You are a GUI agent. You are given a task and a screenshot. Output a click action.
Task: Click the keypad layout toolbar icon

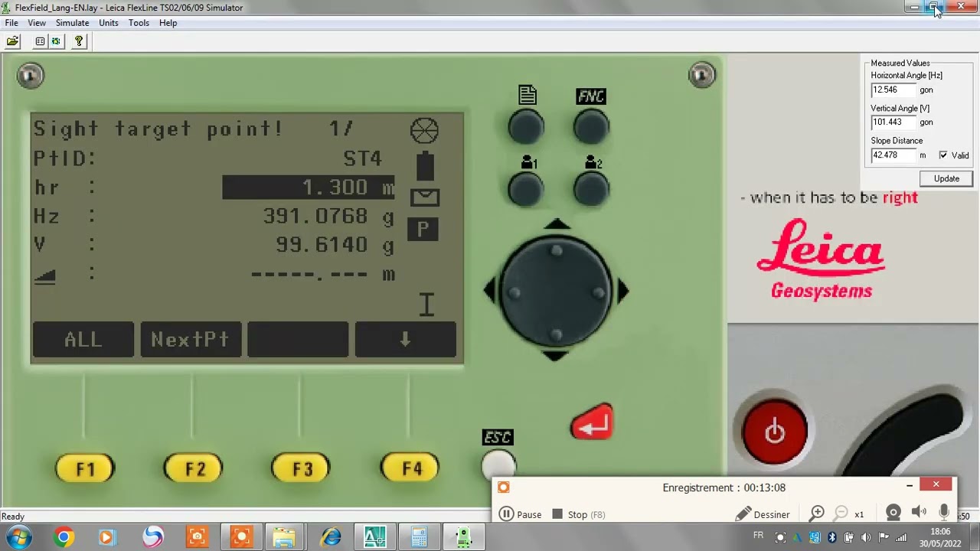40,41
